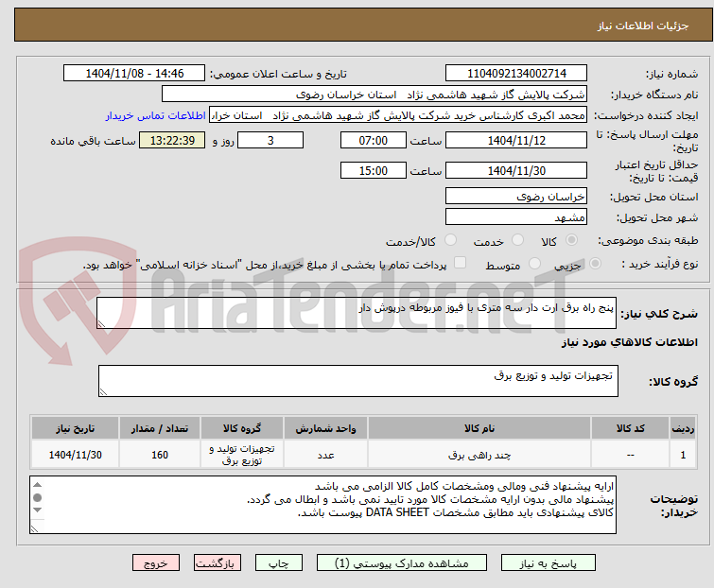Click the گروه کالا table column header

pyautogui.click(x=242, y=428)
